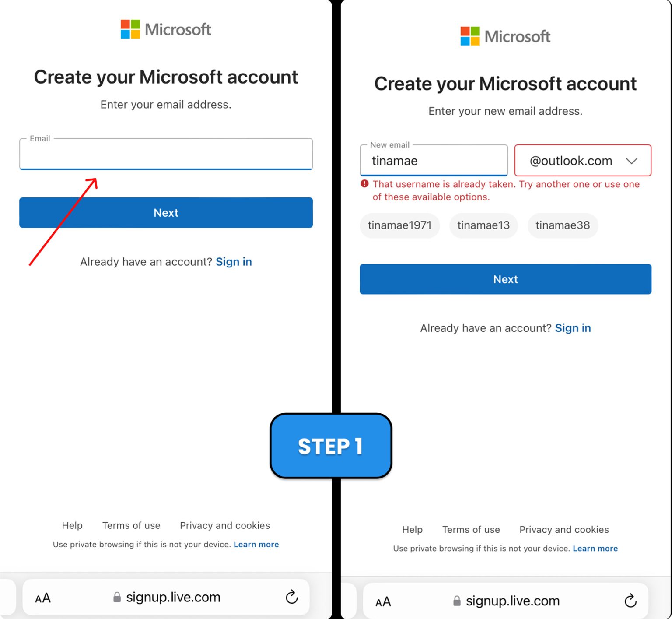Click the reload icon in the left address bar
Image resolution: width=672 pixels, height=619 pixels.
(291, 597)
